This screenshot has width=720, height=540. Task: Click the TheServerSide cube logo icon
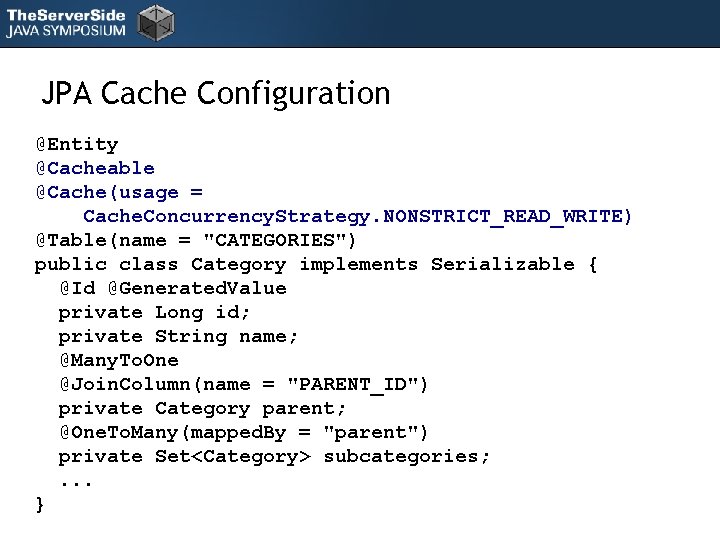click(155, 21)
